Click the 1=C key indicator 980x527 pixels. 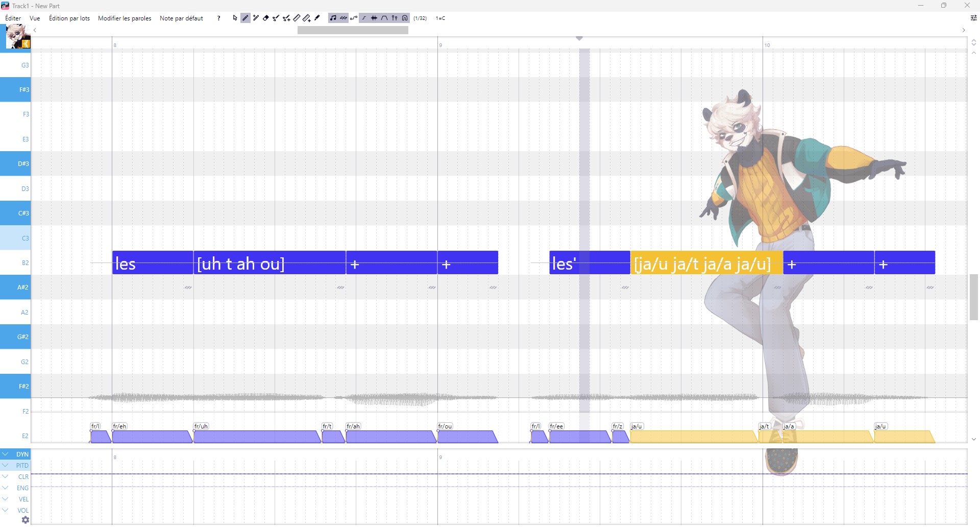pos(440,18)
